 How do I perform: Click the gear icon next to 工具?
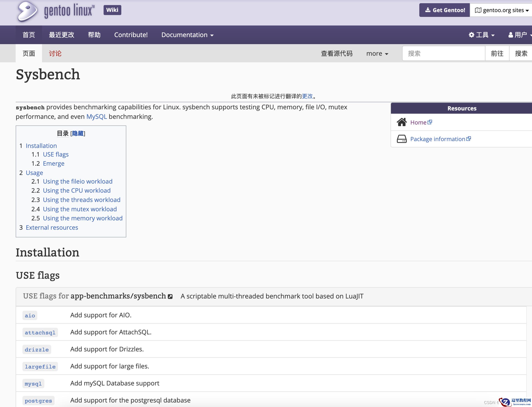(471, 35)
